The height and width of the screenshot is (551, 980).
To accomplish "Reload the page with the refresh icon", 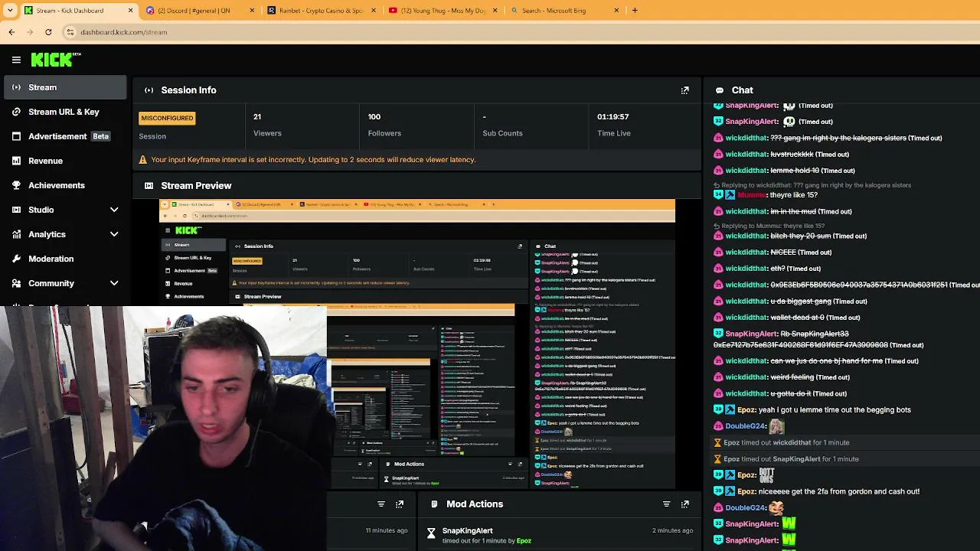I will pos(48,32).
